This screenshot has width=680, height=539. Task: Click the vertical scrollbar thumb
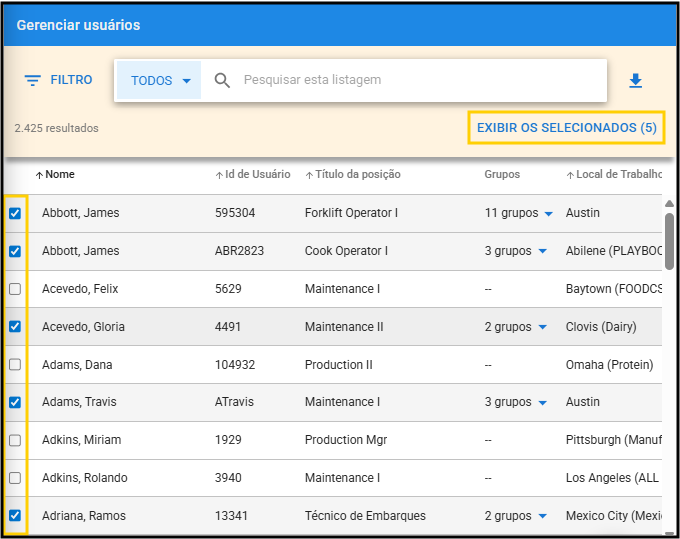[669, 237]
